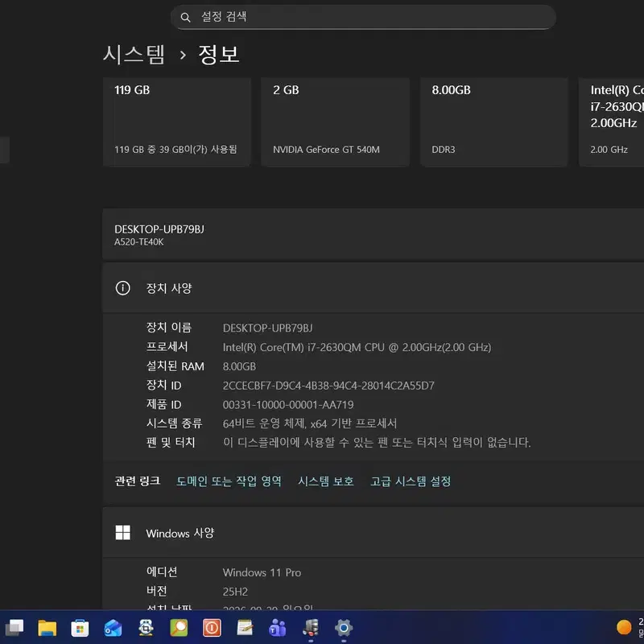This screenshot has width=644, height=644.
Task: Open the orange magnifier search app
Action: (179, 628)
